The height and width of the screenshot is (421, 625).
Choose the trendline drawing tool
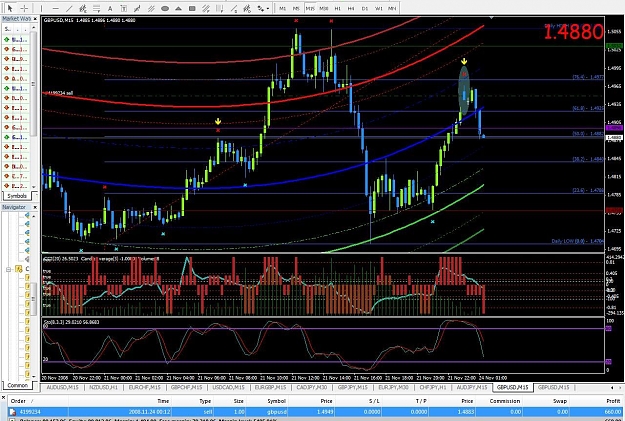[x=69, y=8]
